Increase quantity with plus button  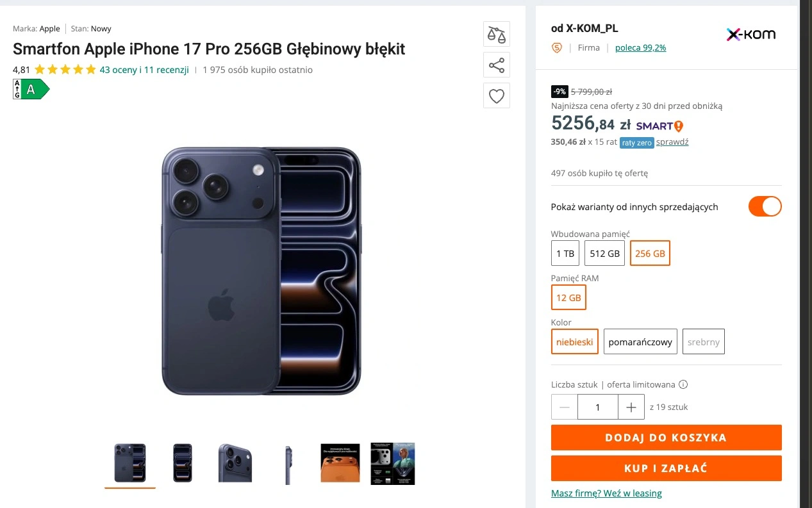(x=631, y=407)
